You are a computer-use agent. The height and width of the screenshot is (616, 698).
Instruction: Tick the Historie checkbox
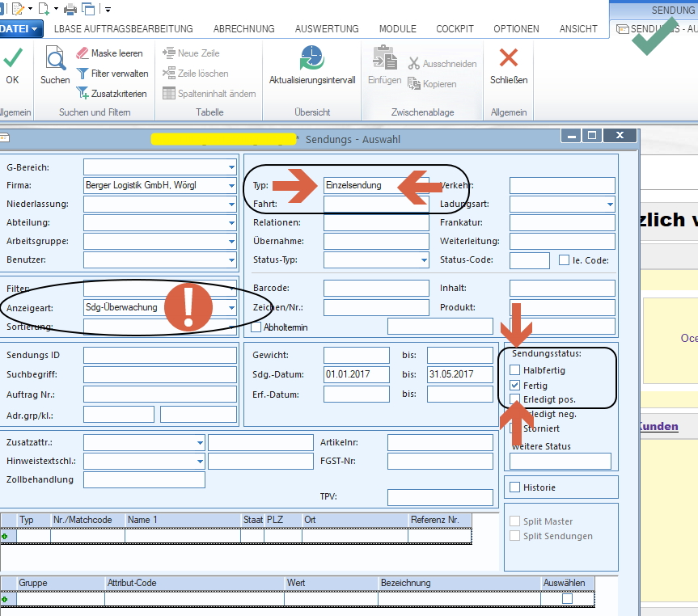pos(514,487)
